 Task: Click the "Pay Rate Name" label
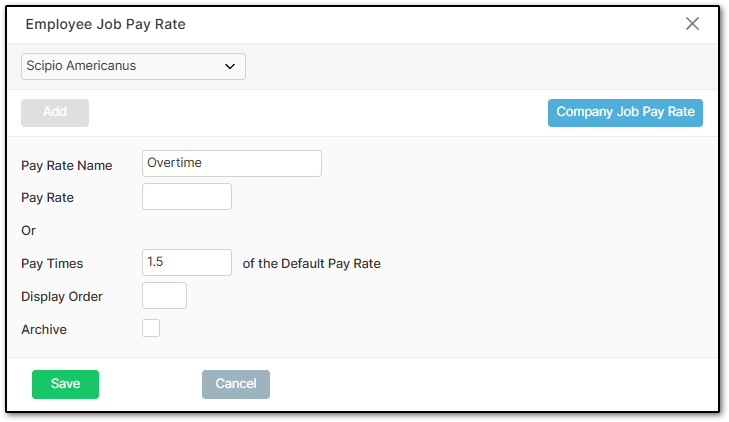pos(67,166)
